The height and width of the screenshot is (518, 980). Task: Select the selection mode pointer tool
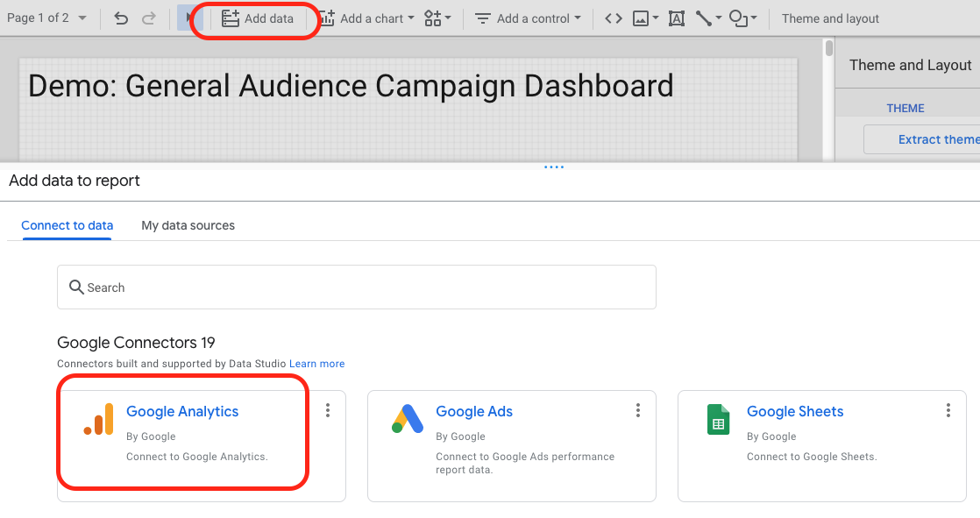[189, 18]
